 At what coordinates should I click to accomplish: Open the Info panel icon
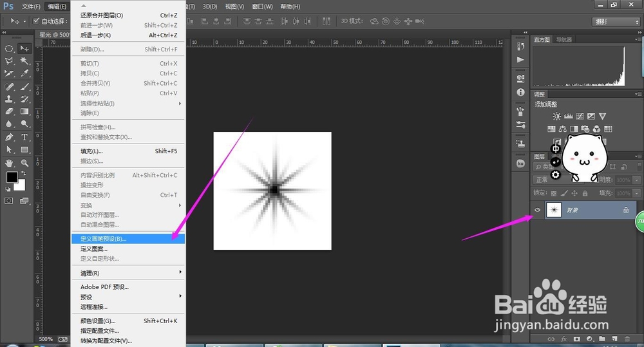pos(521,92)
